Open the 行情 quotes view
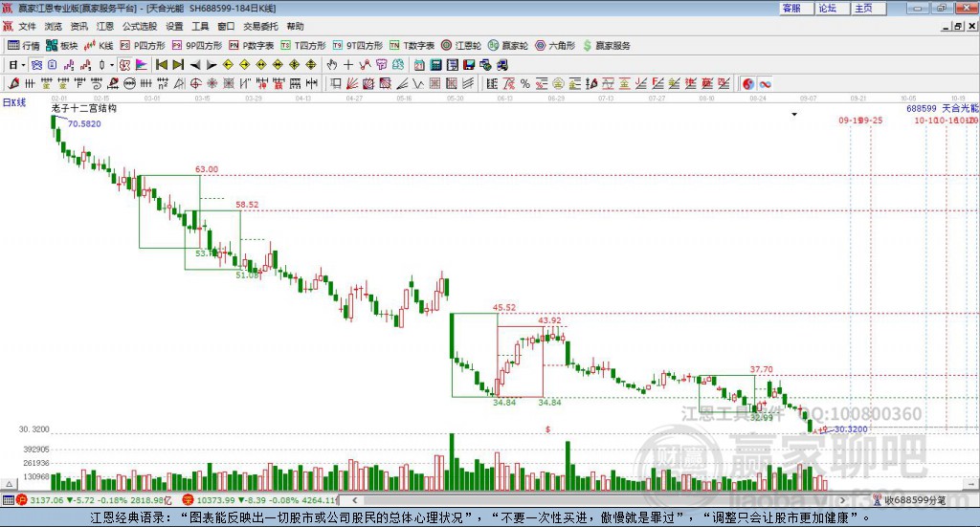This screenshot has width=980, height=527. (23, 46)
